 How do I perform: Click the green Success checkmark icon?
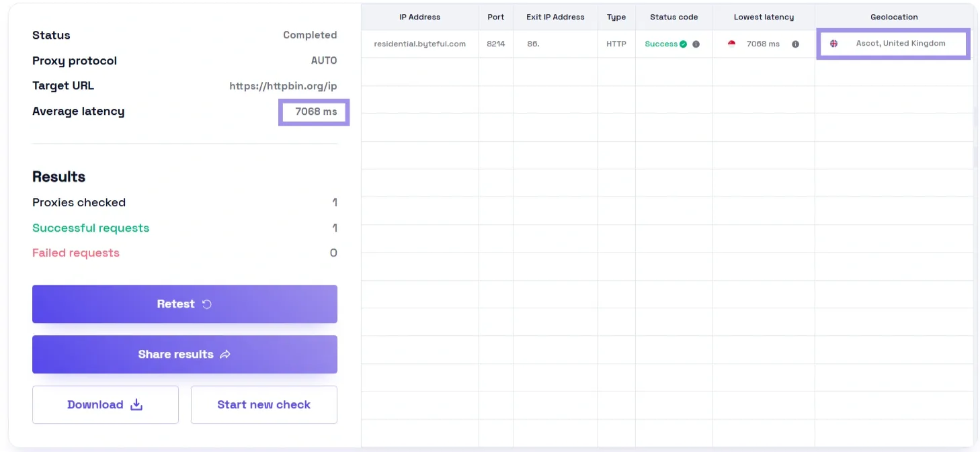683,44
